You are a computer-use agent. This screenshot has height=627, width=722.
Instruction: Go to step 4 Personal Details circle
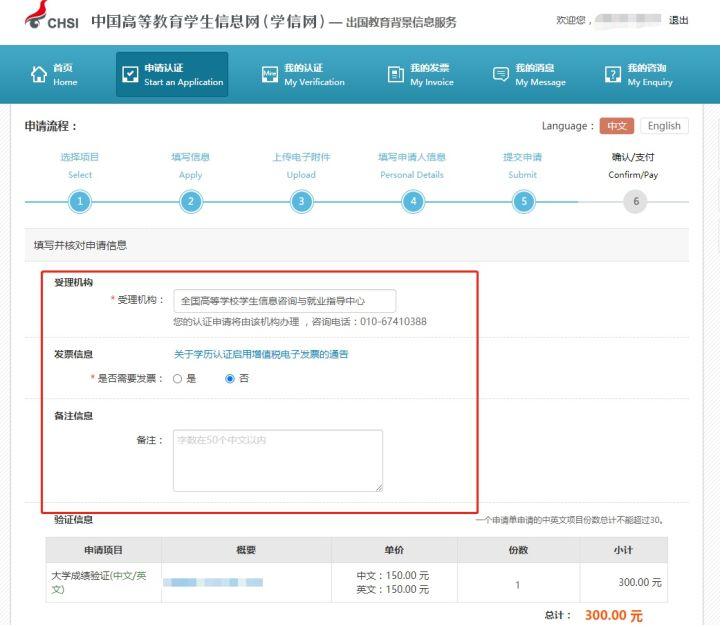pos(413,202)
